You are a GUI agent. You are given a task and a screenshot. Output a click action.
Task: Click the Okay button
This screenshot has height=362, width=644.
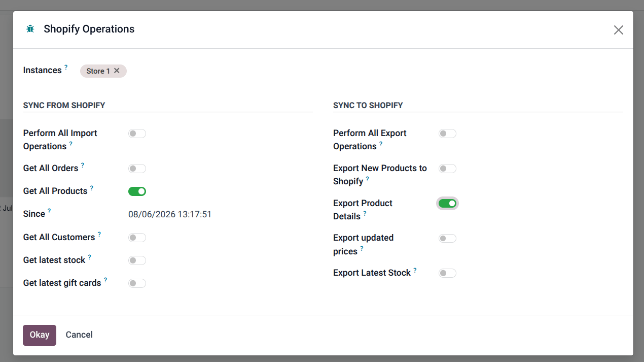(40, 335)
